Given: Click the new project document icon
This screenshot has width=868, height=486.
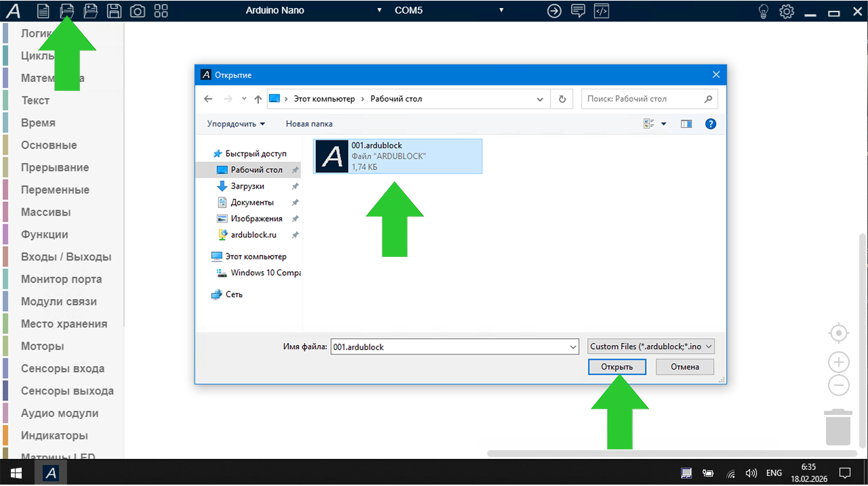Looking at the screenshot, I should (x=43, y=11).
